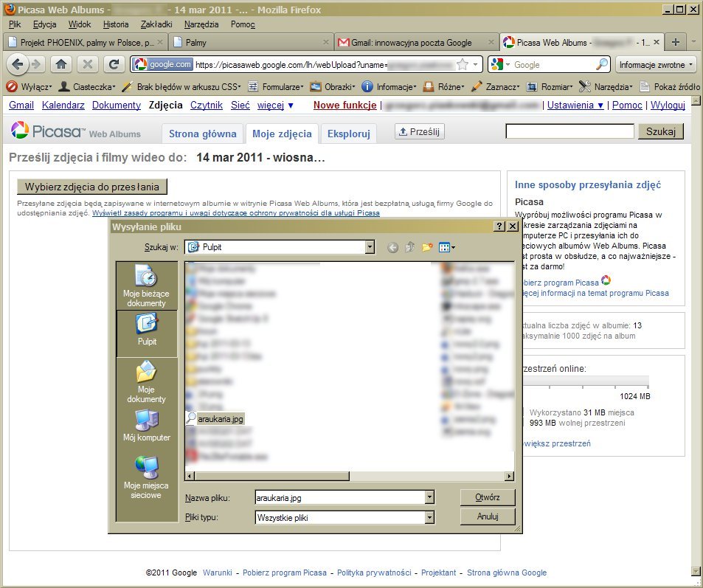Open the Nowe funkcje link
703x588 pixels.
click(344, 105)
